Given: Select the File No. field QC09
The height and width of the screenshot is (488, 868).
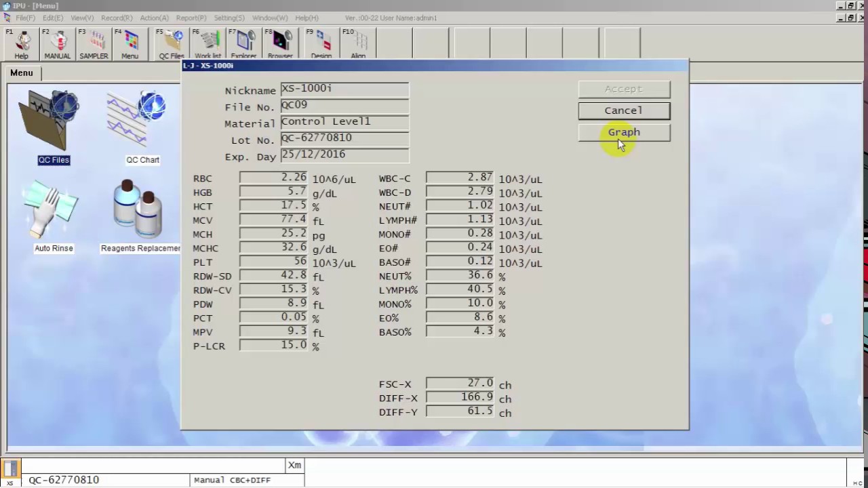Looking at the screenshot, I should pyautogui.click(x=344, y=106).
